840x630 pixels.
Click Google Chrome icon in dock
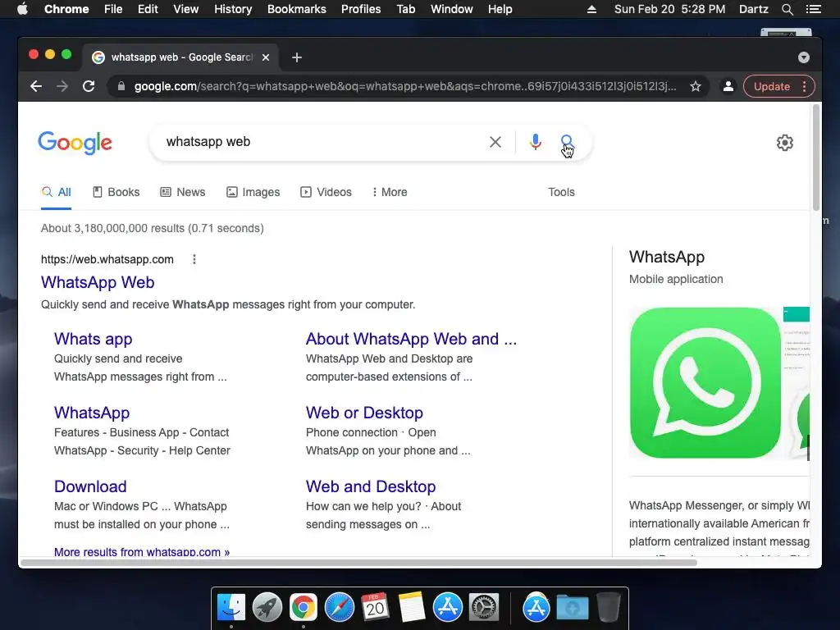coord(304,608)
